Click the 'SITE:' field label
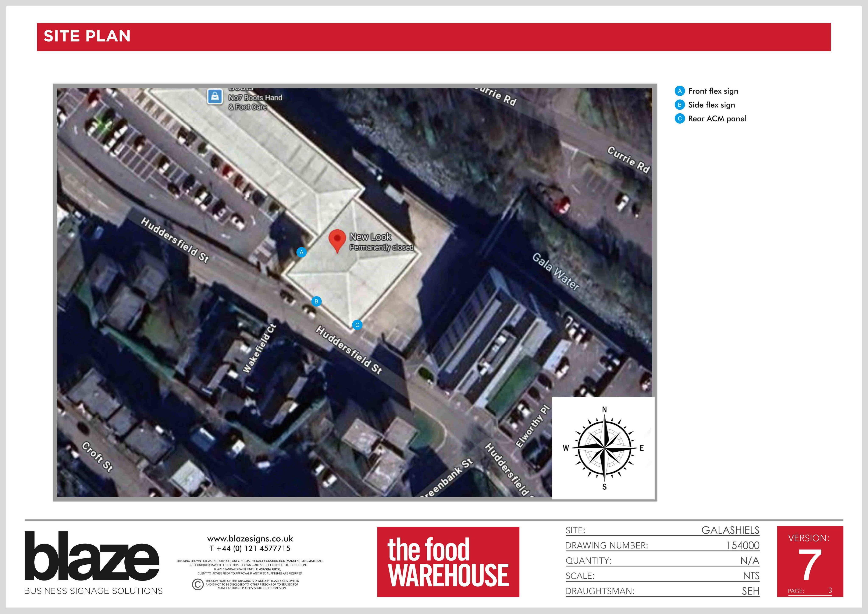The width and height of the screenshot is (868, 614). pos(575,530)
